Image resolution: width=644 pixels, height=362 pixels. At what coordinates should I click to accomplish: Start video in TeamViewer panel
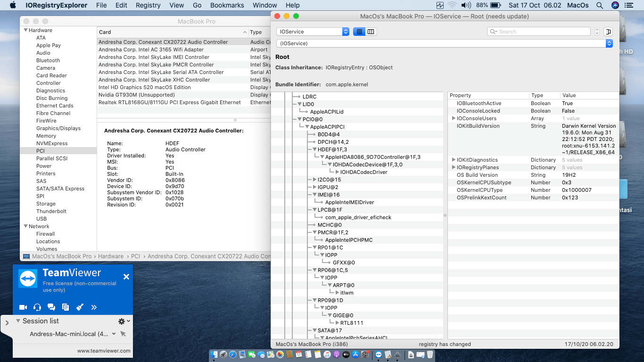pyautogui.click(x=23, y=307)
